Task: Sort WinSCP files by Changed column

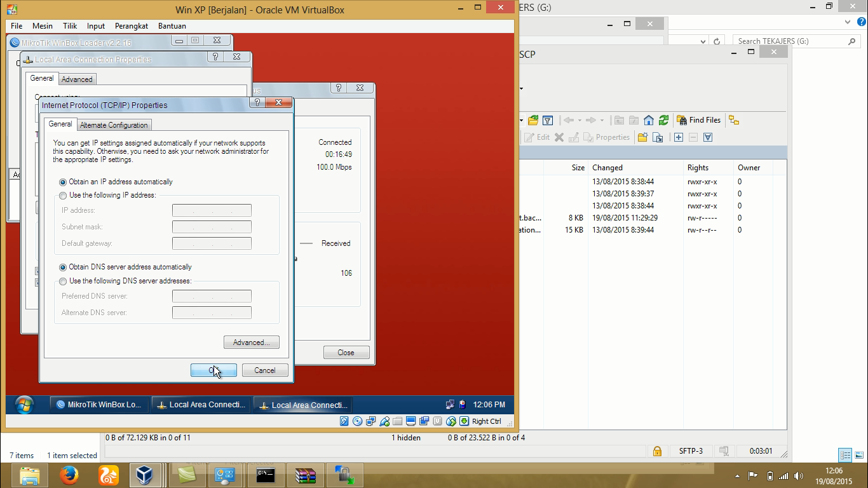Action: pyautogui.click(x=635, y=168)
